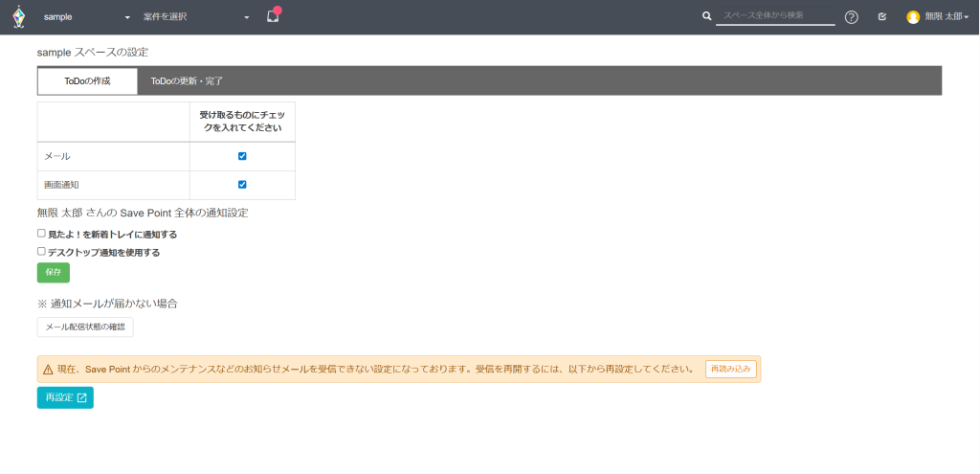Viewport: 980px width, 474px height.
Task: Click the メール配信状態の確認 button
Action: tap(85, 327)
